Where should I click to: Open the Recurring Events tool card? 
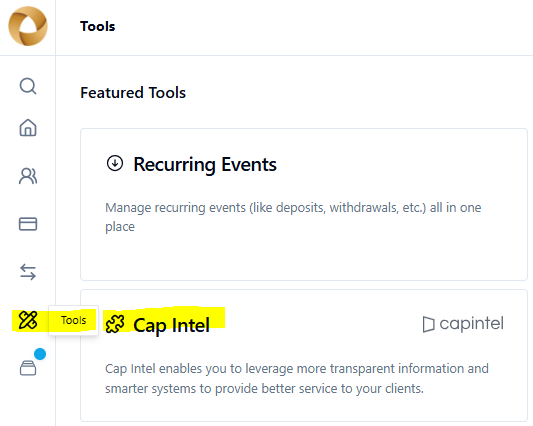(x=304, y=204)
